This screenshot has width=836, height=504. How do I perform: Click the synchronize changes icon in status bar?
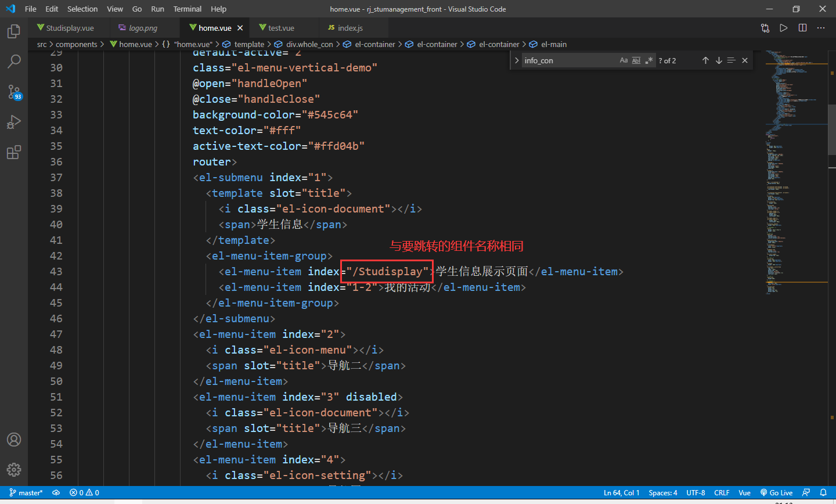(56, 492)
